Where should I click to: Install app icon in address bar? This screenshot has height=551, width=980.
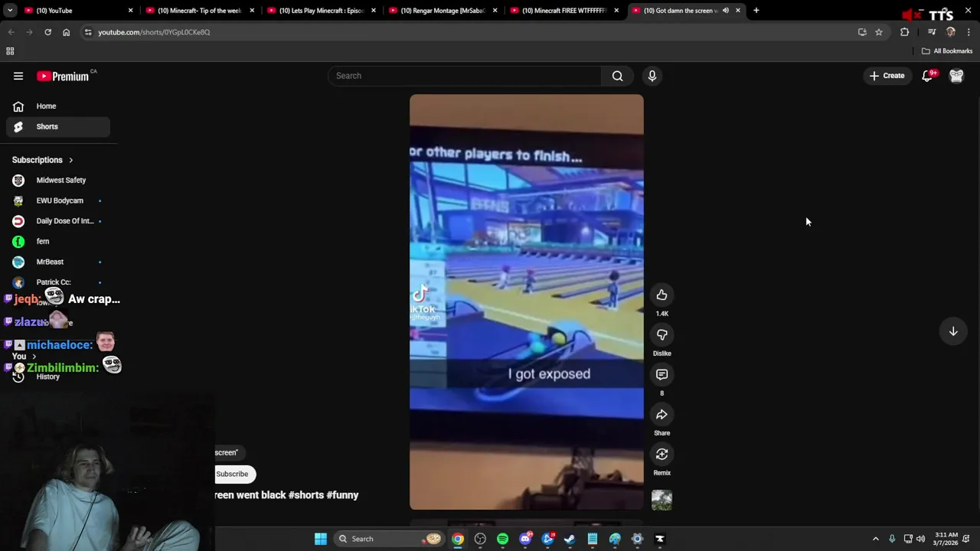tap(862, 32)
